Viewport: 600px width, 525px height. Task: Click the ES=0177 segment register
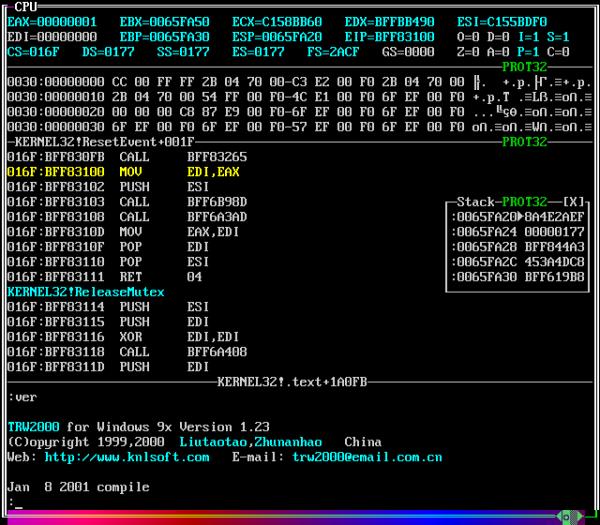coord(258,52)
